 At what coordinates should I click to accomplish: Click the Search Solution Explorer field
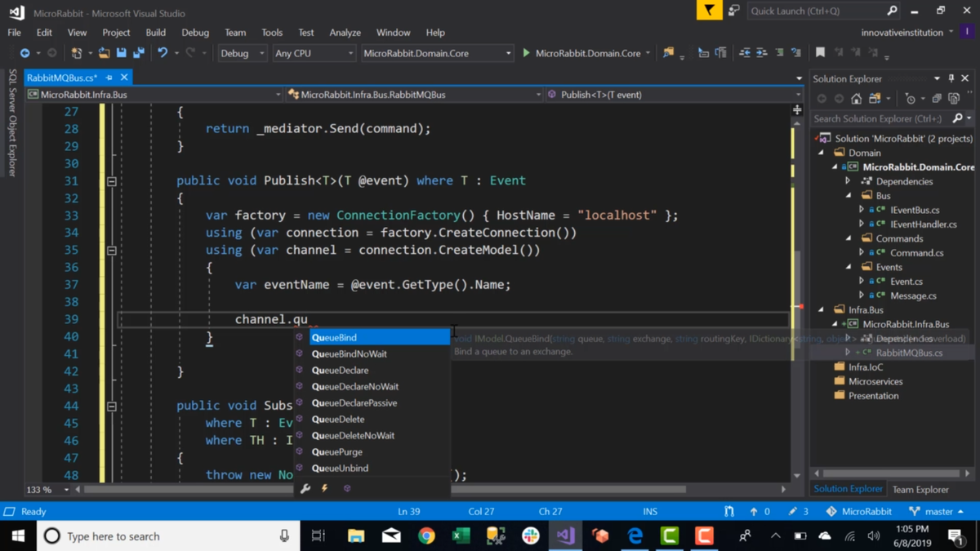[x=880, y=118]
